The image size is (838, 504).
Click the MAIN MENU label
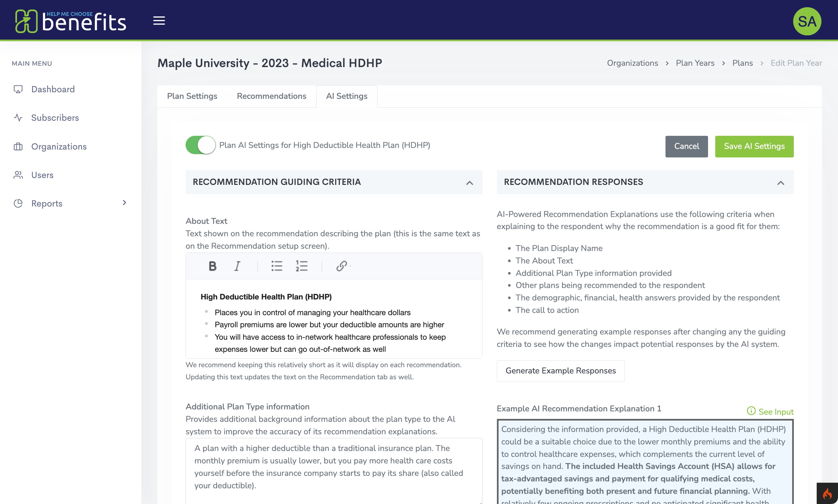[32, 63]
